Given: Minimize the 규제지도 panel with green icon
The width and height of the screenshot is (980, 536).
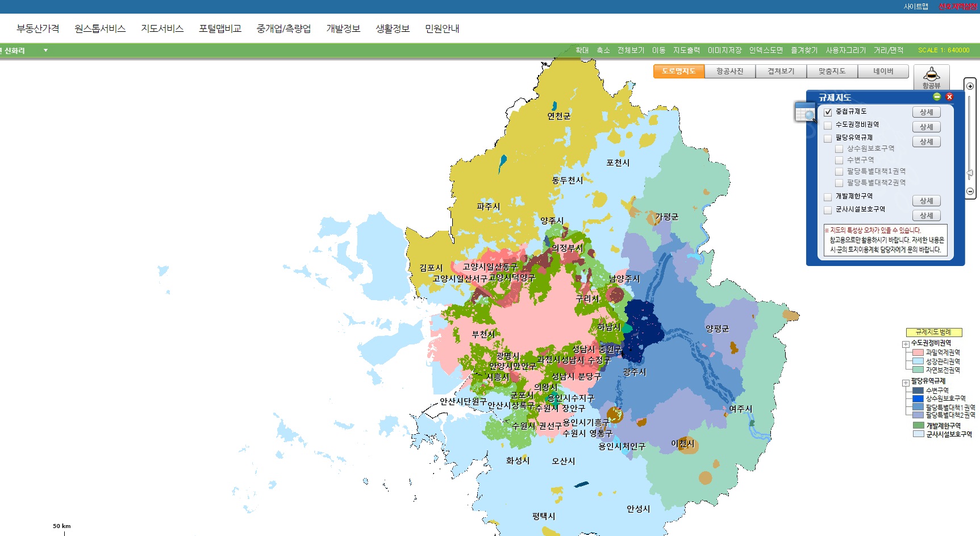Looking at the screenshot, I should click(x=937, y=97).
